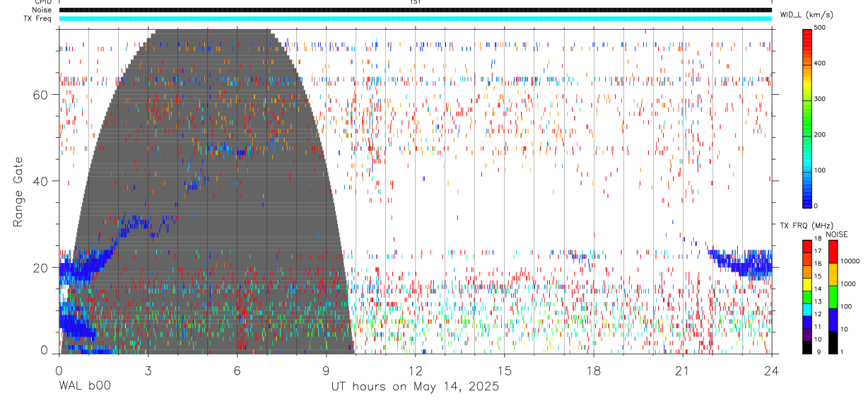Click the 'TX FRQ (MHz)' colorbar title
Image resolution: width=868 pixels, height=401 pixels.
pyautogui.click(x=807, y=226)
